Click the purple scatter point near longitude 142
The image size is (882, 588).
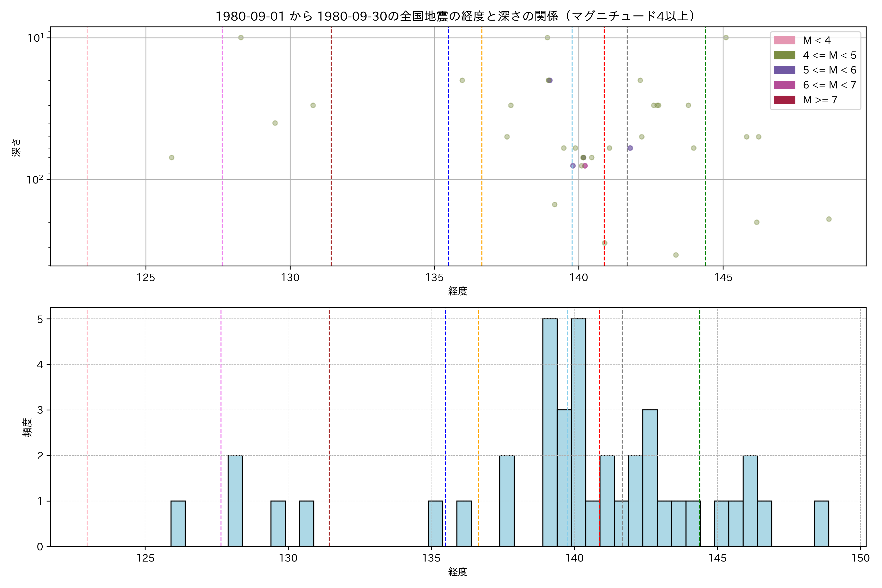tap(630, 148)
